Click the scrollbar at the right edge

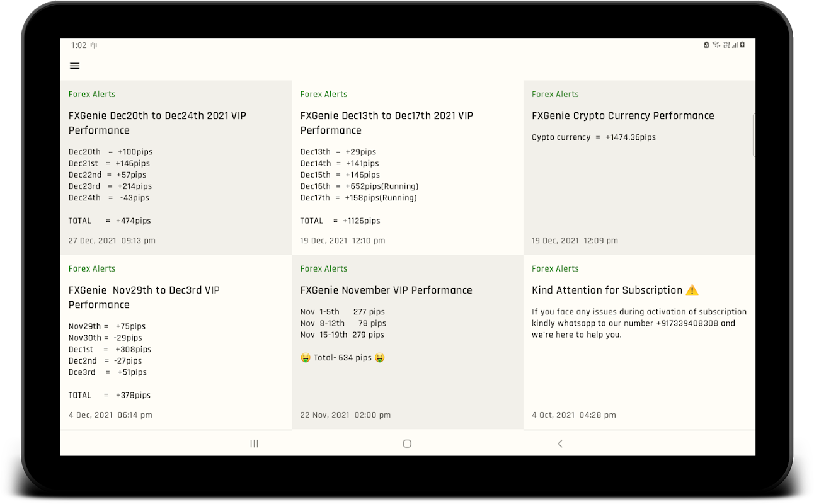(754, 135)
